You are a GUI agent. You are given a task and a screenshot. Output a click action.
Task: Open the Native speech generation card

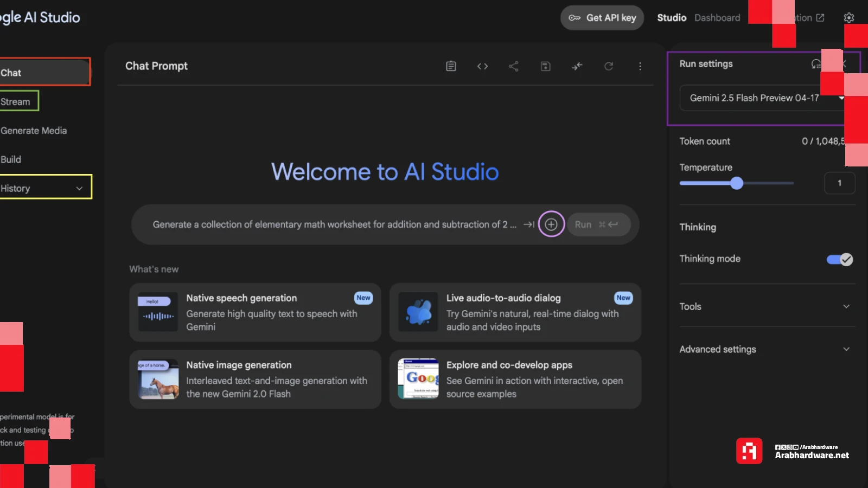[x=255, y=312]
